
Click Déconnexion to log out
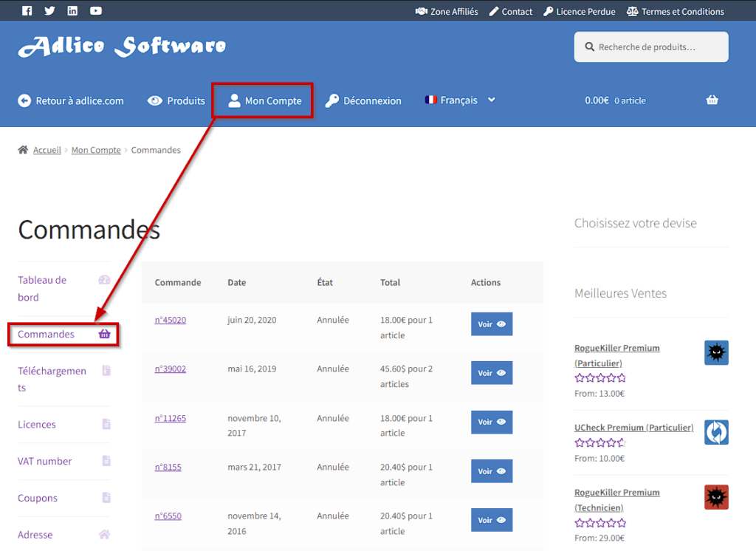364,100
